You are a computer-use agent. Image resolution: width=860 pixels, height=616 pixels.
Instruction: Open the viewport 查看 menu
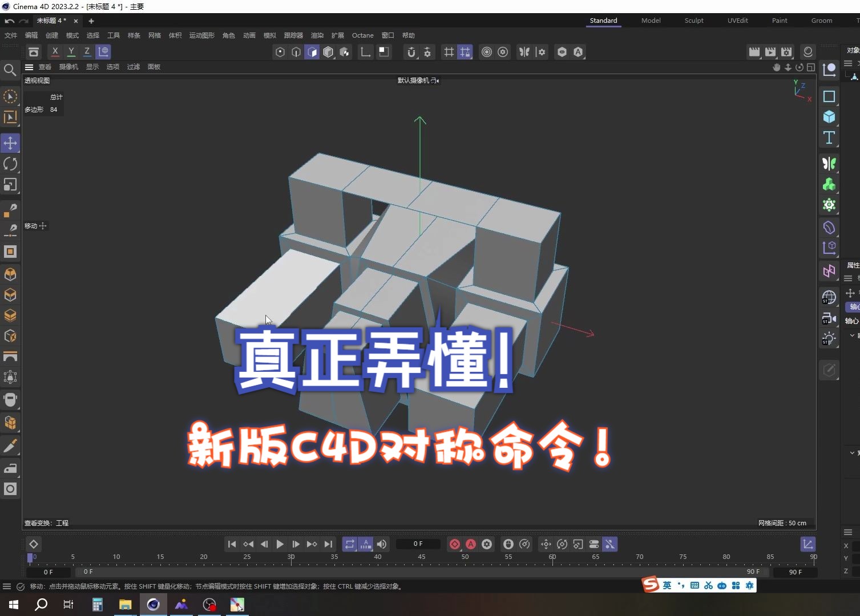point(45,67)
